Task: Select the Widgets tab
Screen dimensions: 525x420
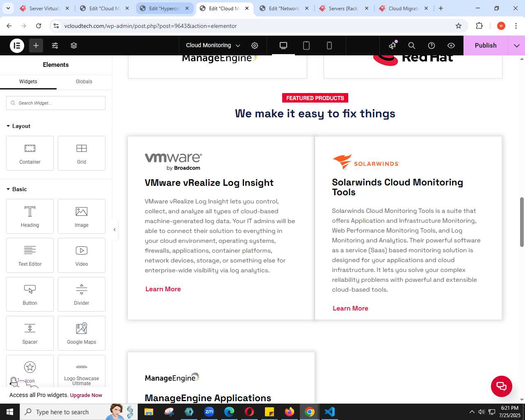Action: pos(28,82)
